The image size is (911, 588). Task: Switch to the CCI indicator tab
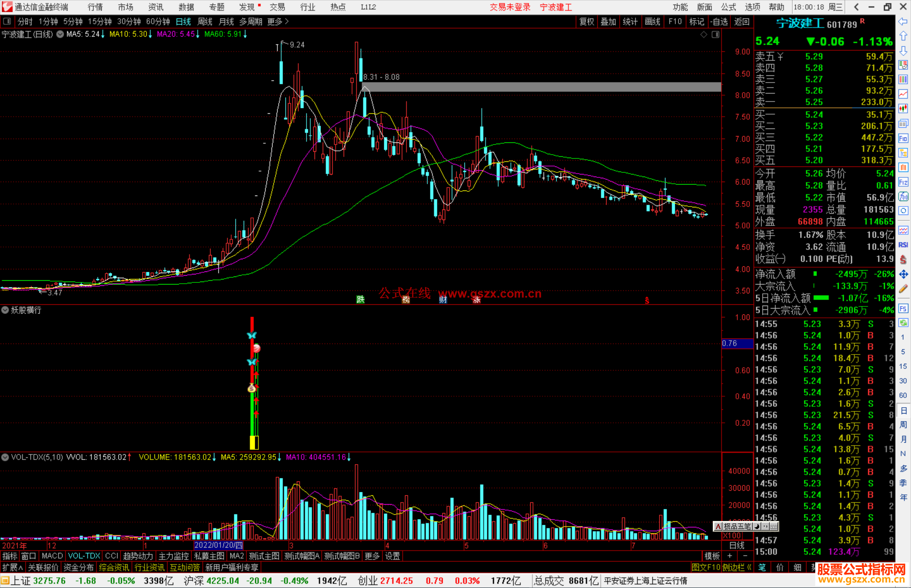111,556
